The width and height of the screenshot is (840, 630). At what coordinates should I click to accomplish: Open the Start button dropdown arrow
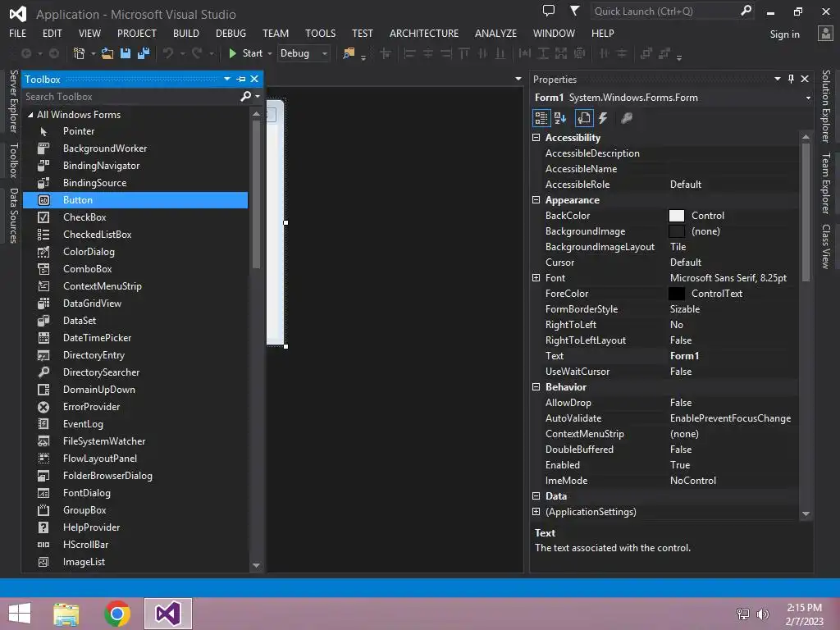tap(270, 53)
